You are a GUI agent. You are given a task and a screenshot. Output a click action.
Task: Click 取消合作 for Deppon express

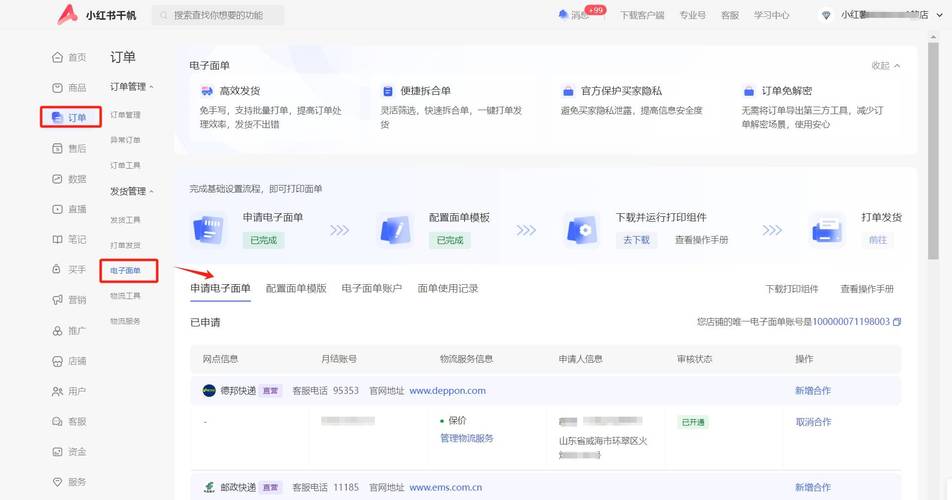click(812, 422)
